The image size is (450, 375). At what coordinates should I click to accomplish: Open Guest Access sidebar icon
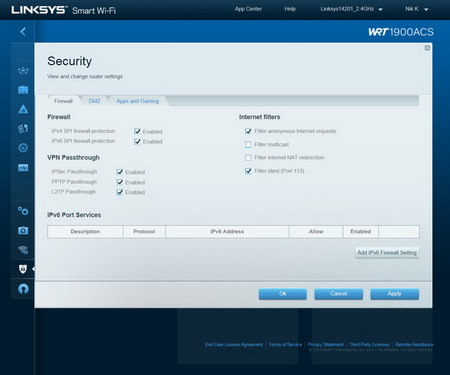point(23,90)
